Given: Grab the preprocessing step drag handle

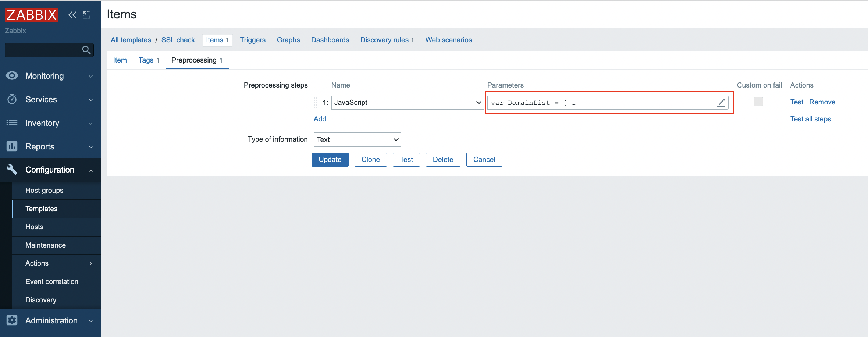Looking at the screenshot, I should point(315,103).
